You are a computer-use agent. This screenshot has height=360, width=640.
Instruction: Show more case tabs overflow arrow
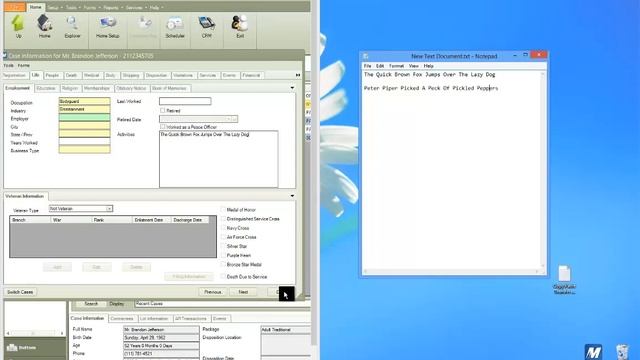pos(298,75)
